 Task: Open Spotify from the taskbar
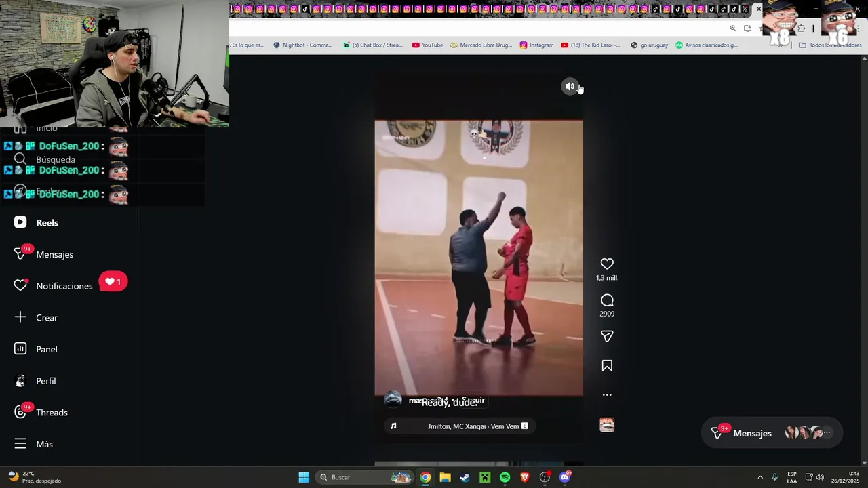505,477
